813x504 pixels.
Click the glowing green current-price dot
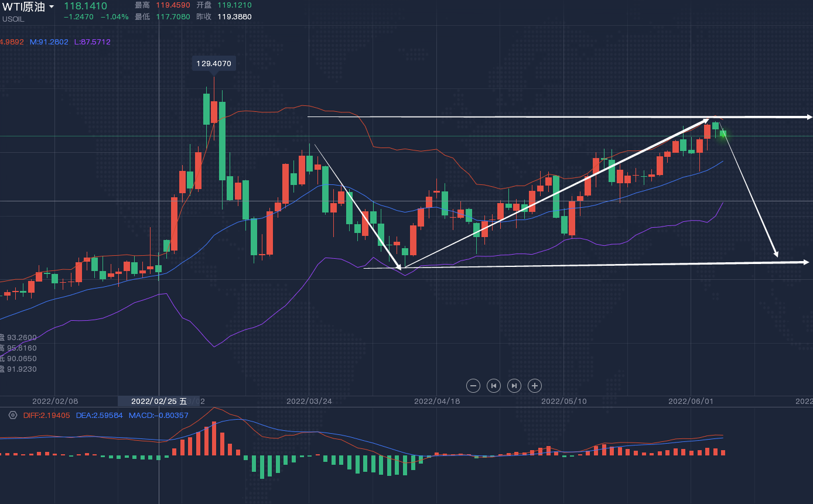click(723, 134)
